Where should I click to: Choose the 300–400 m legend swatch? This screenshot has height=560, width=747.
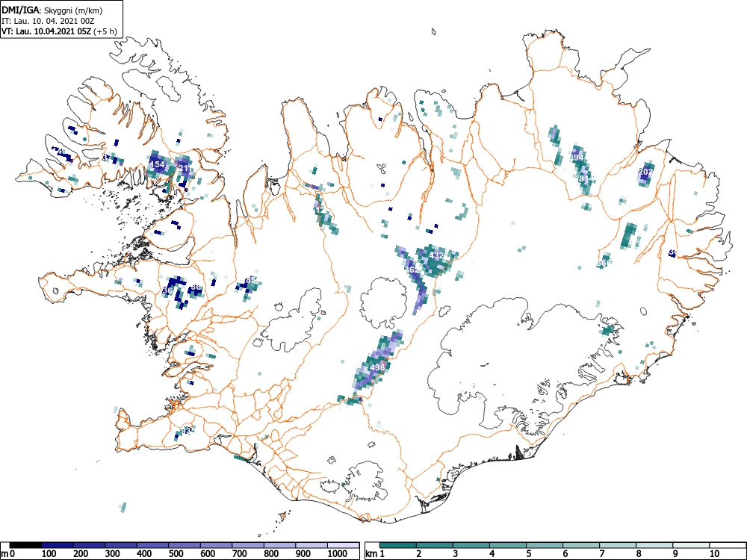121,545
